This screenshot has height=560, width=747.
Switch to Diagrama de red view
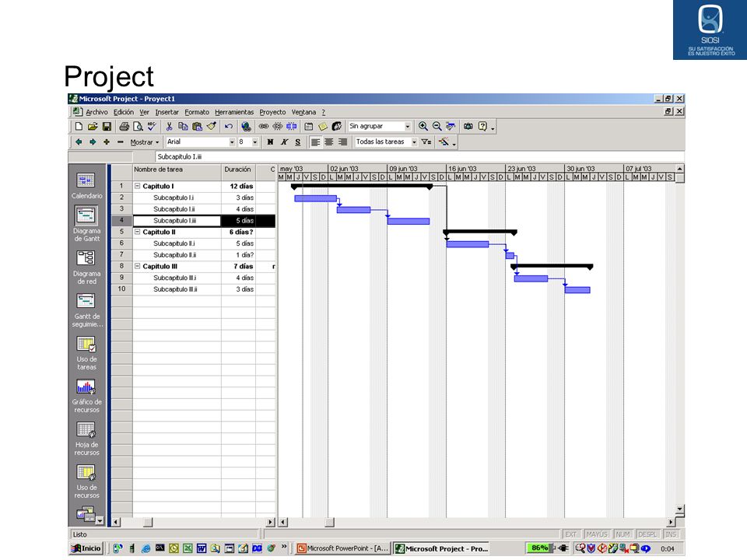(x=86, y=267)
